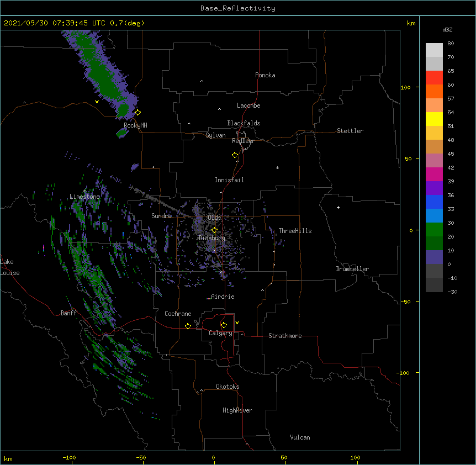Click the Didsbury town label
This screenshot has height=465, width=476.
212,238
